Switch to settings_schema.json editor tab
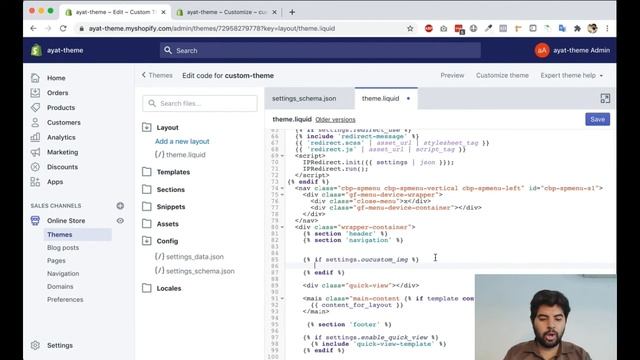This screenshot has height=360, width=640. pyautogui.click(x=304, y=98)
